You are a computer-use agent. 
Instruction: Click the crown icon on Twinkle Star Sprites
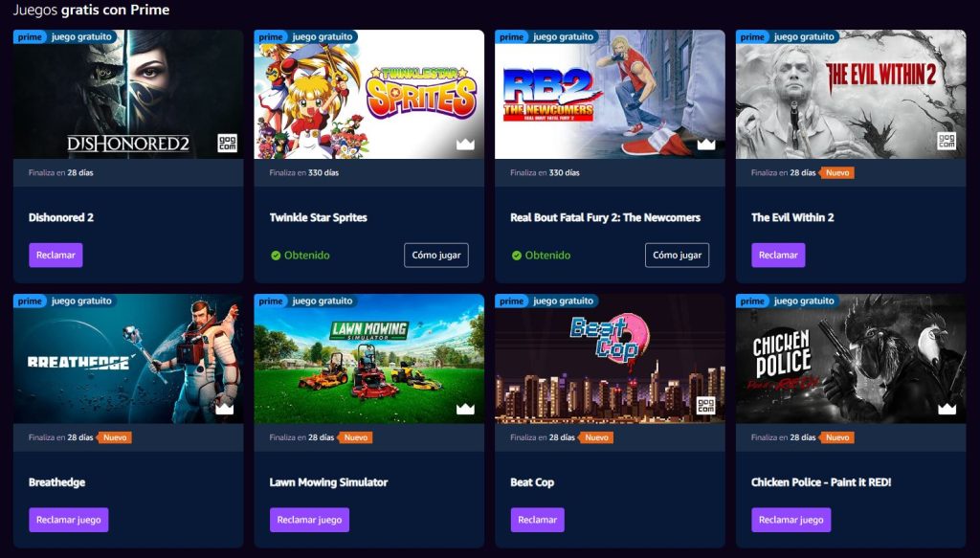tap(465, 145)
